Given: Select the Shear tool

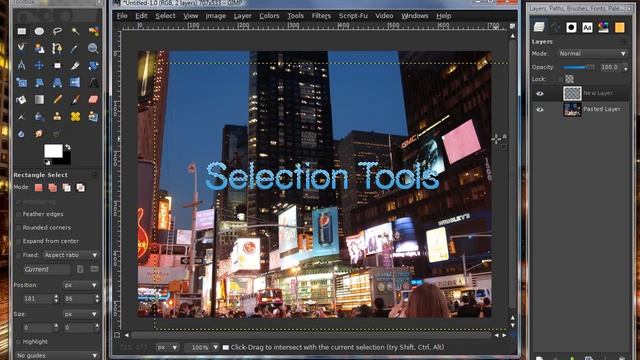Looking at the screenshot, I should (x=39, y=82).
